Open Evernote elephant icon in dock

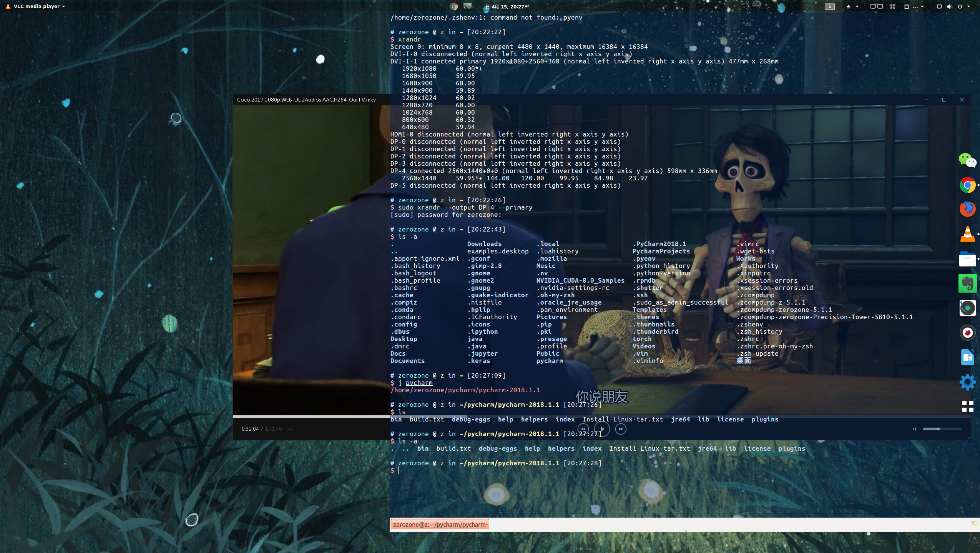[x=967, y=283]
